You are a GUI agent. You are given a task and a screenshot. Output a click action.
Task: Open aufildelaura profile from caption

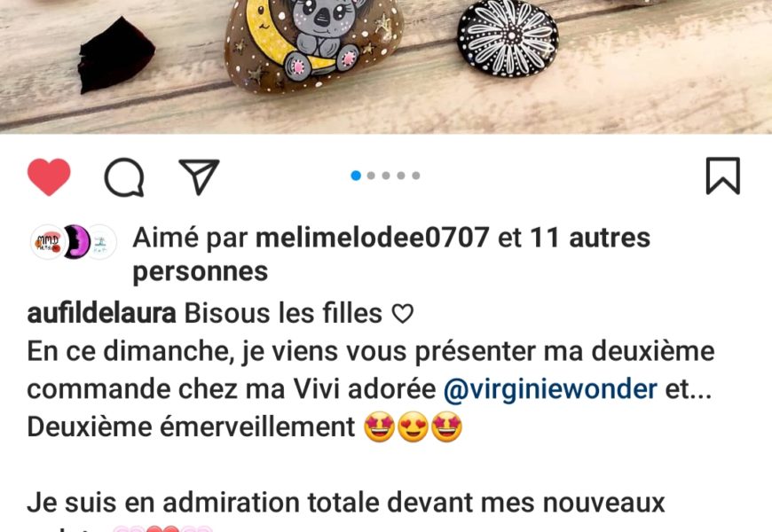101,314
